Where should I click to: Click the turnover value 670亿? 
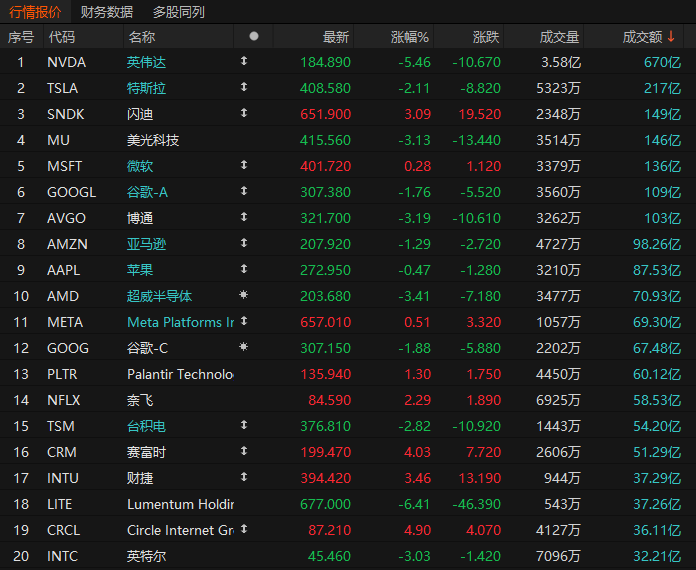[x=662, y=62]
